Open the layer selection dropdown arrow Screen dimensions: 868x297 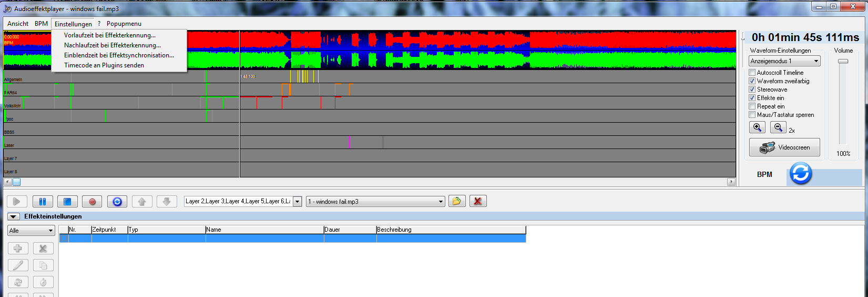click(298, 202)
